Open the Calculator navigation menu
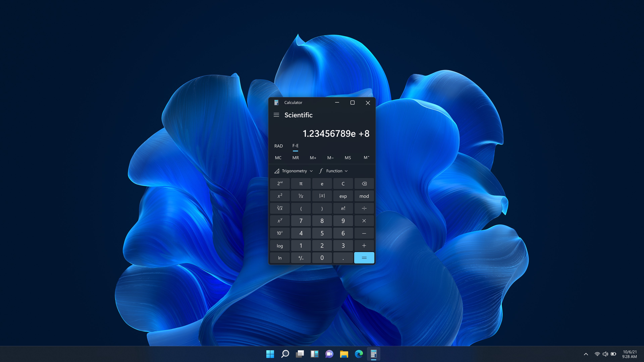Image resolution: width=644 pixels, height=362 pixels. pyautogui.click(x=277, y=115)
